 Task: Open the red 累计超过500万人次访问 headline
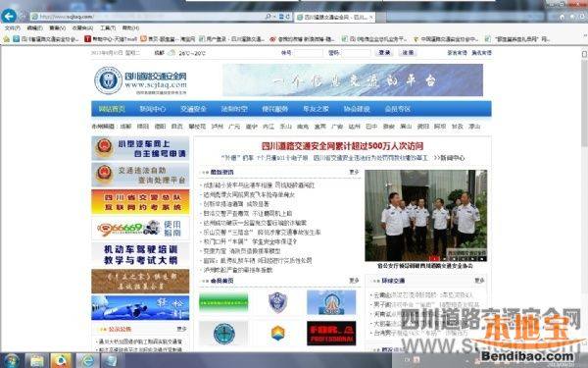point(342,145)
